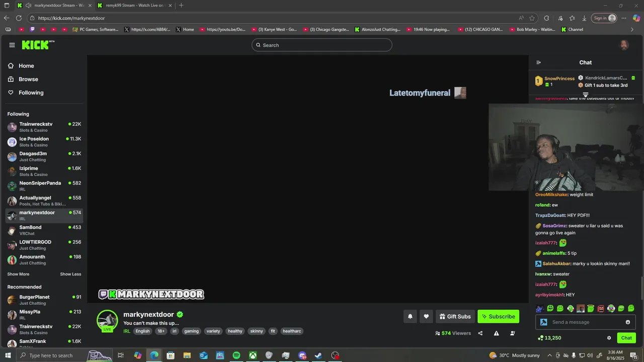Viewport: 644px width, 362px height.
Task: Open chat settings gear icon
Action: pos(609,338)
